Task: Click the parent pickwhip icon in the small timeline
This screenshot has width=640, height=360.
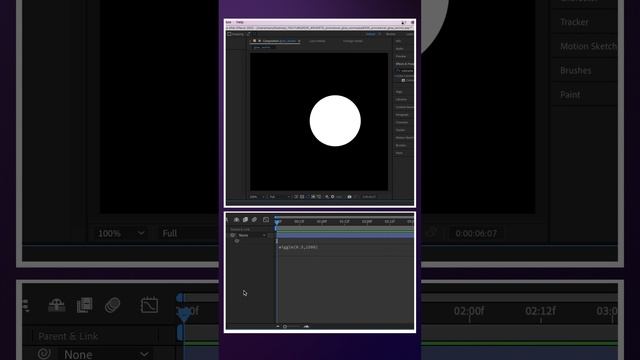Action: [x=233, y=235]
